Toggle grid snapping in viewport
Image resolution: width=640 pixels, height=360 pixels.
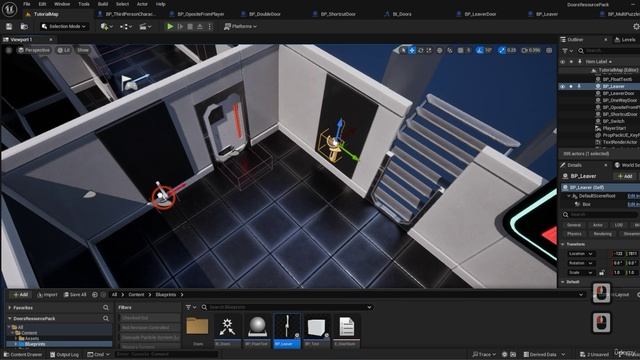460,50
